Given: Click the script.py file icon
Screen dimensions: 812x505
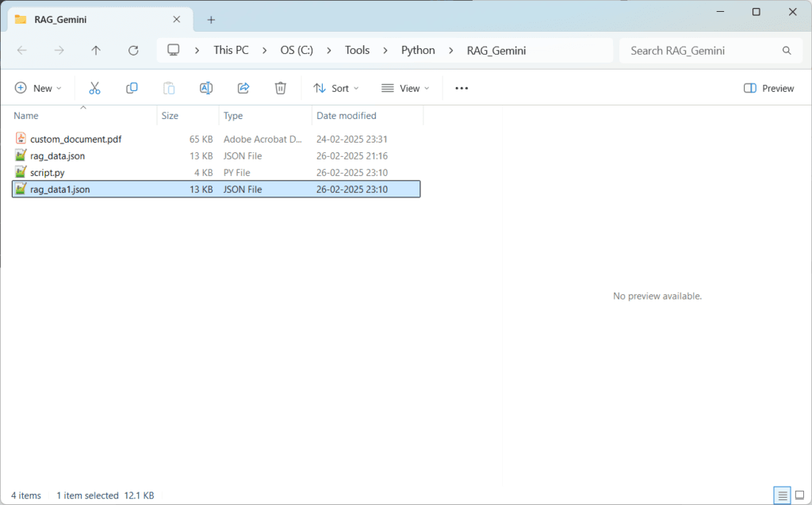Looking at the screenshot, I should click(21, 172).
